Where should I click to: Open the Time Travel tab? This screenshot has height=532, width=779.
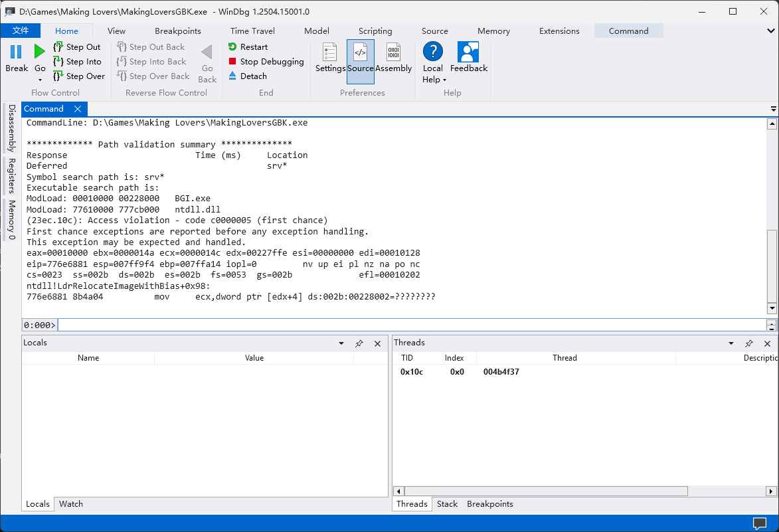click(x=252, y=31)
